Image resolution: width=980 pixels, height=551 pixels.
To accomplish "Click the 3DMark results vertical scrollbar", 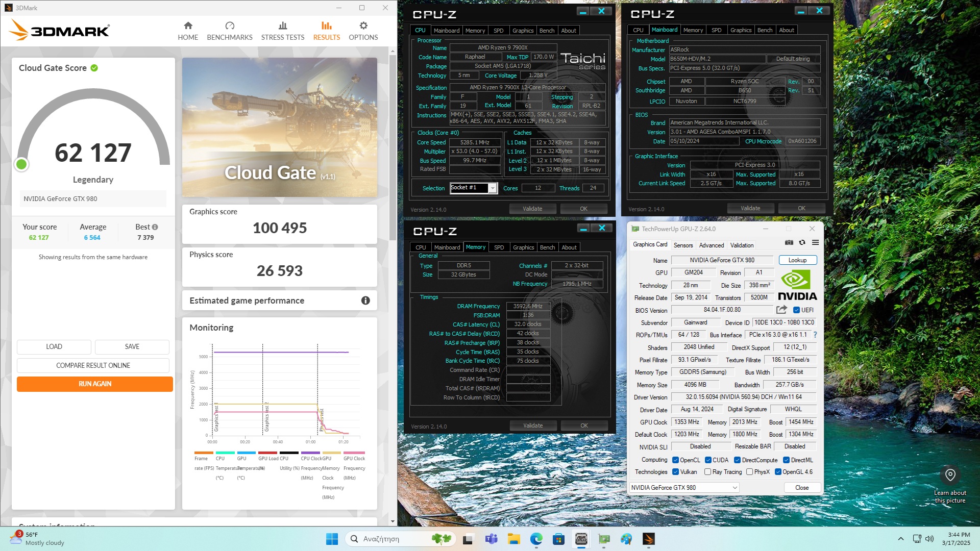I will pos(393,148).
